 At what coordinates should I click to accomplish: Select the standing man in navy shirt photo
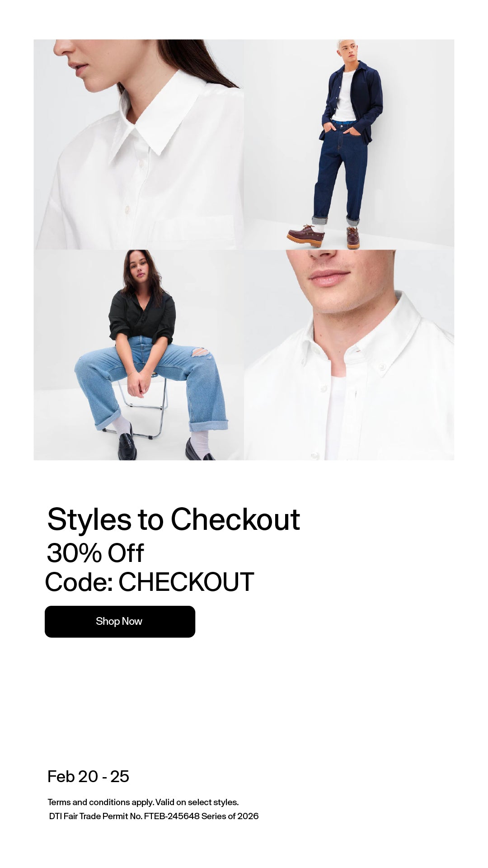(349, 144)
